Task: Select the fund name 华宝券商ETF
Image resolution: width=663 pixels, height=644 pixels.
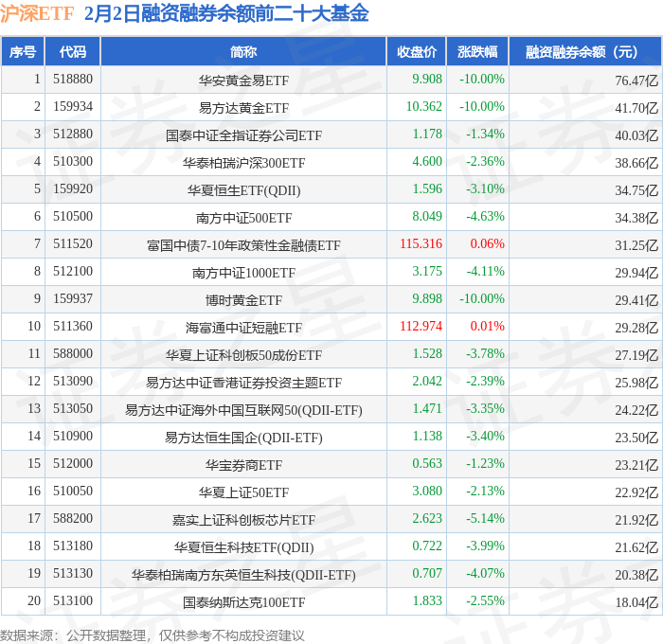Action: (243, 465)
